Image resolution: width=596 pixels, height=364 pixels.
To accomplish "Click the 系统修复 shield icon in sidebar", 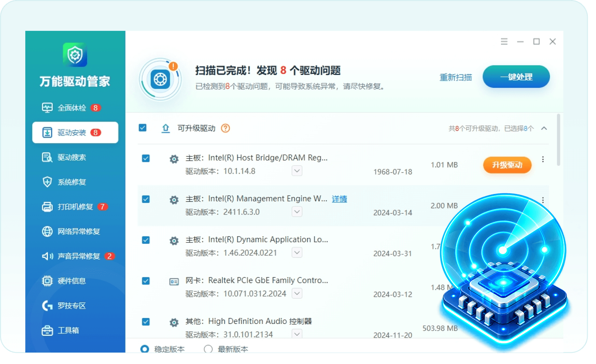I will [47, 182].
